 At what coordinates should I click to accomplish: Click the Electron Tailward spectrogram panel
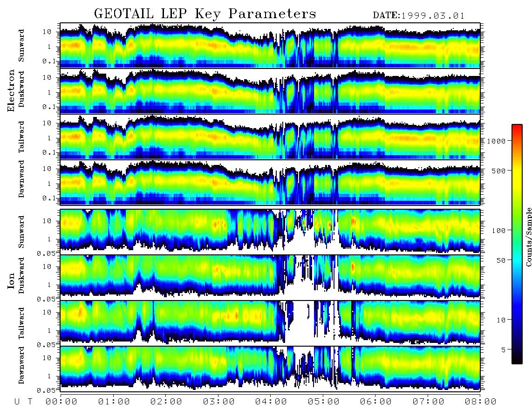270,137
